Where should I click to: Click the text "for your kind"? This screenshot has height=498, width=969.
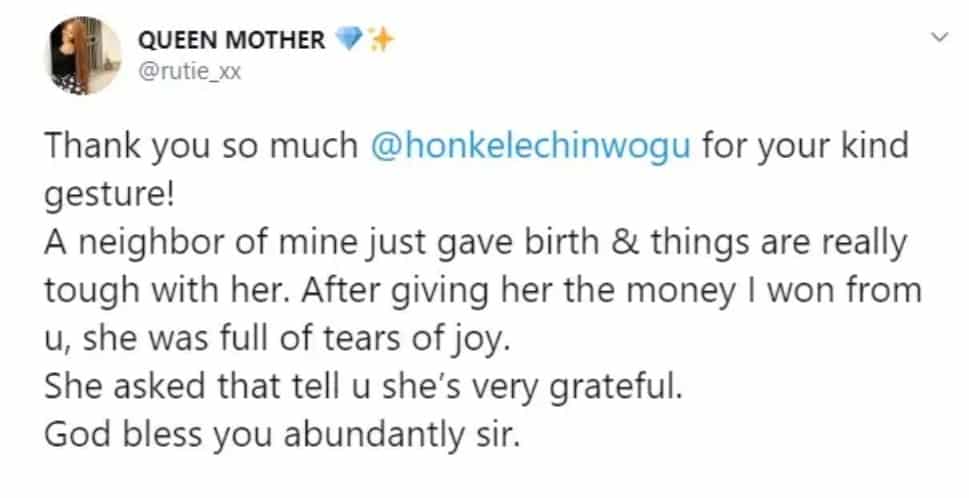[805, 146]
